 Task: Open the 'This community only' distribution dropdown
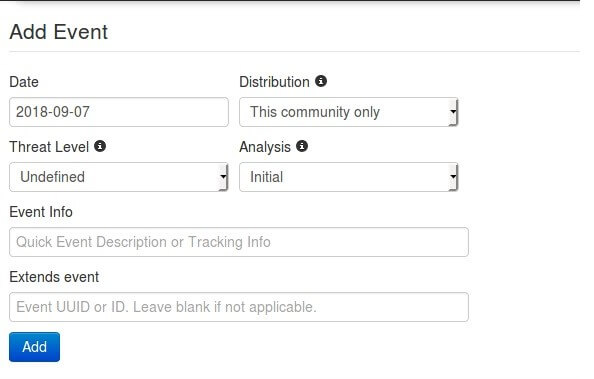pos(349,112)
